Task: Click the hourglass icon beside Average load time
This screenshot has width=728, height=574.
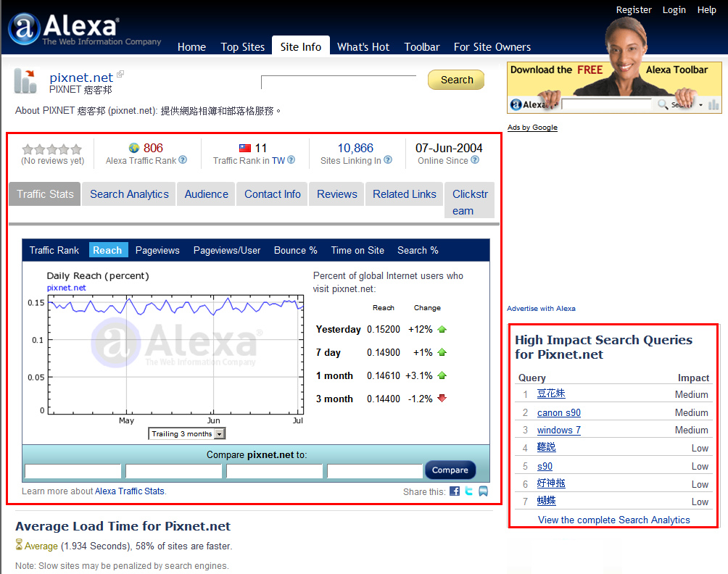Action: click(19, 544)
